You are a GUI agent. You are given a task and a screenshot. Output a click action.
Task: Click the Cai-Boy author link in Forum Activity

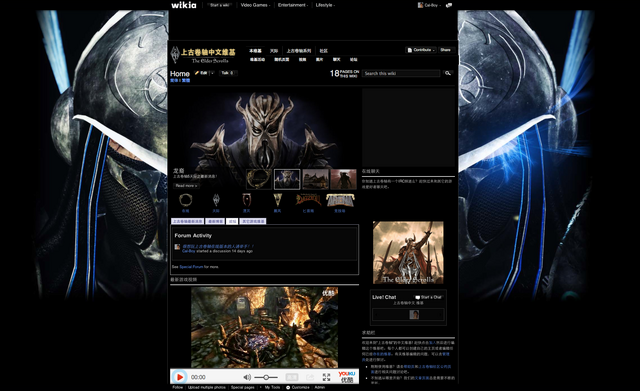pos(189,251)
